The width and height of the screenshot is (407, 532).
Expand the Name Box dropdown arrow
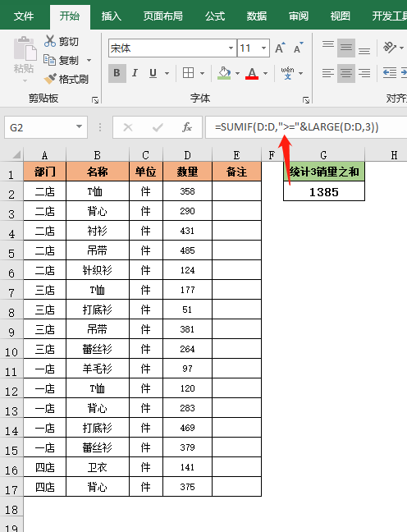click(79, 127)
